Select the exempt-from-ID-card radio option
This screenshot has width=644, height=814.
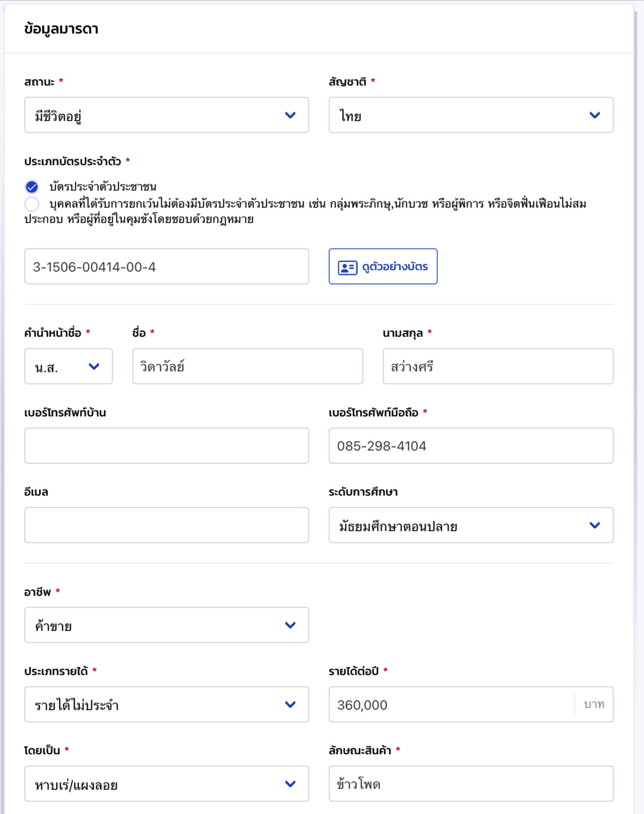pos(32,204)
